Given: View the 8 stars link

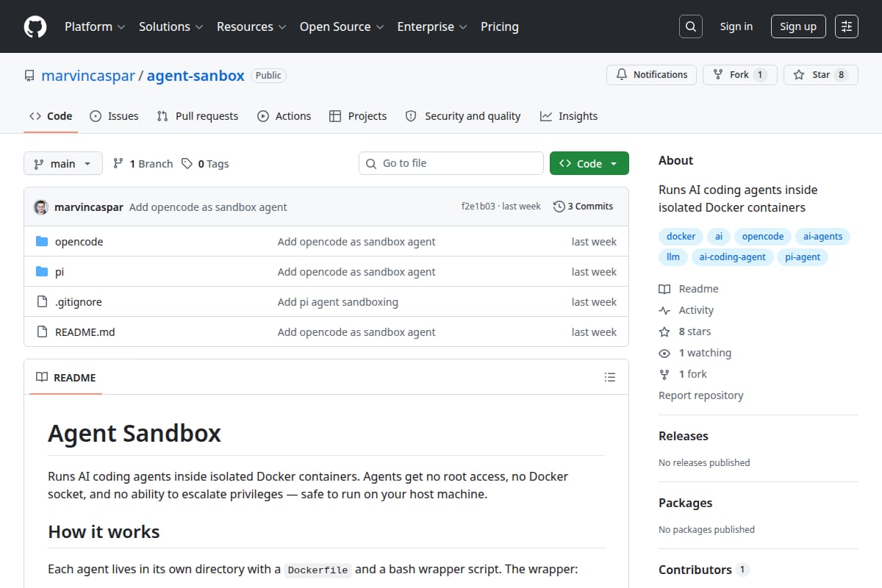Looking at the screenshot, I should click(x=685, y=331).
